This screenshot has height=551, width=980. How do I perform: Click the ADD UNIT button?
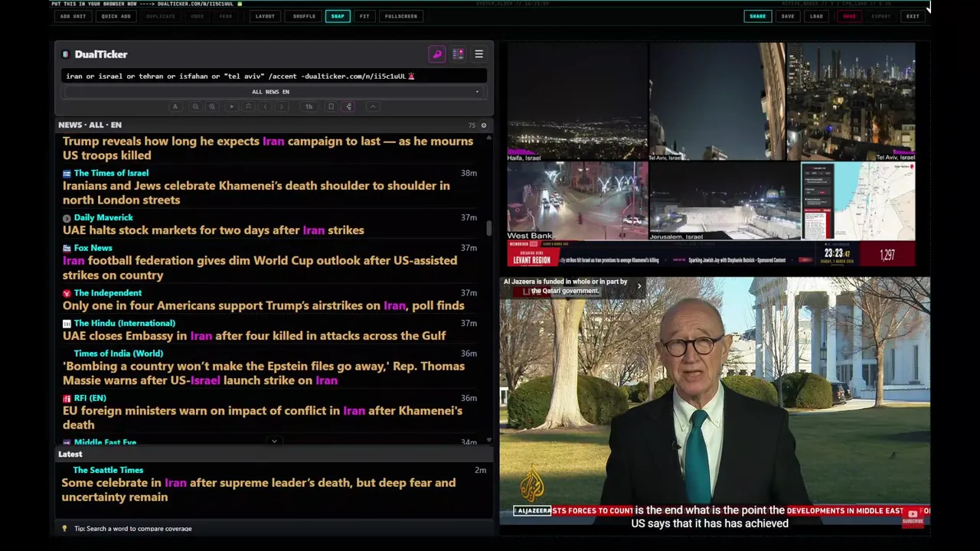(73, 16)
